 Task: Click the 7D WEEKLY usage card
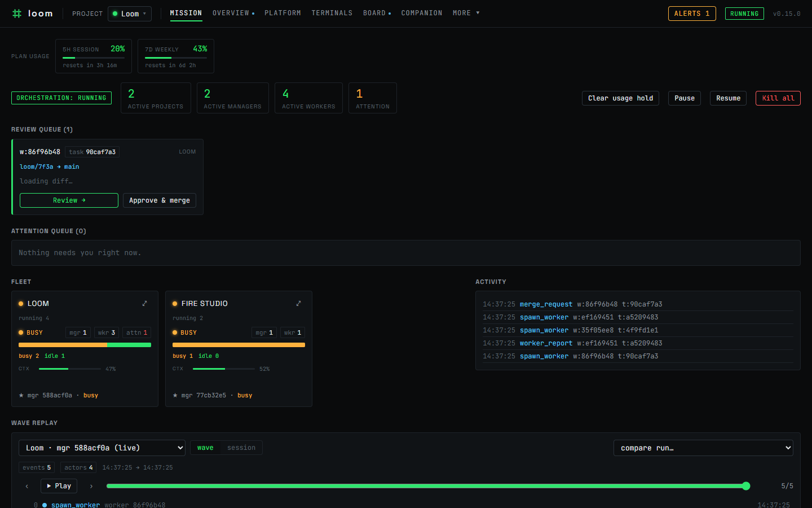(176, 56)
